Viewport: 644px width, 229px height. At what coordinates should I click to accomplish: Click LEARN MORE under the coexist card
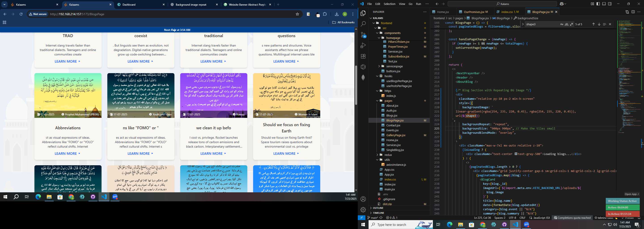click(140, 61)
